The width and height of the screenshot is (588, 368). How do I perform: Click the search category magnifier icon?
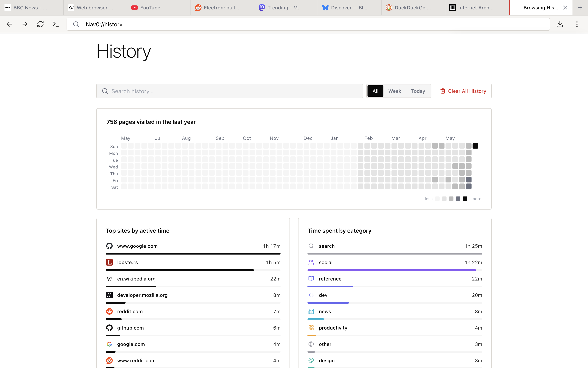click(311, 246)
